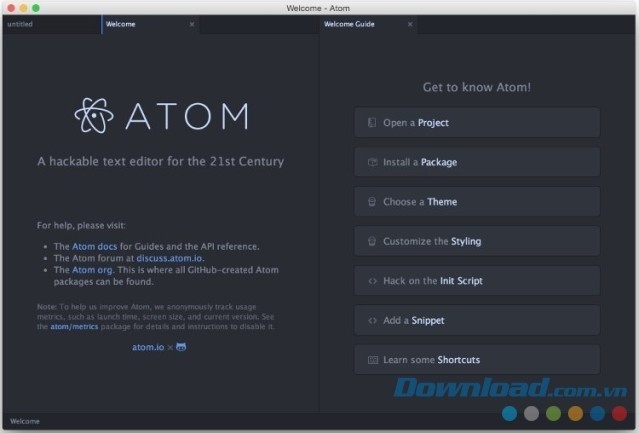Viewport: 639px width, 433px height.
Task: Click the package icon beside Install a Package
Action: click(372, 162)
